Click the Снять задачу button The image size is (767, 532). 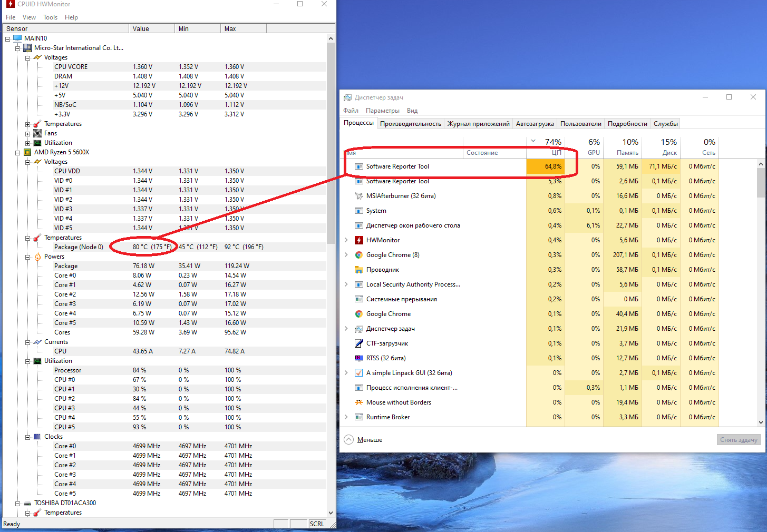[739, 440]
